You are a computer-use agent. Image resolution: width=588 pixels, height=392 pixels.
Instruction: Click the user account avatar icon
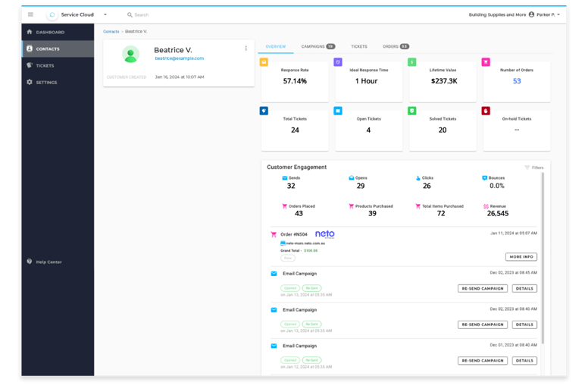click(x=531, y=14)
